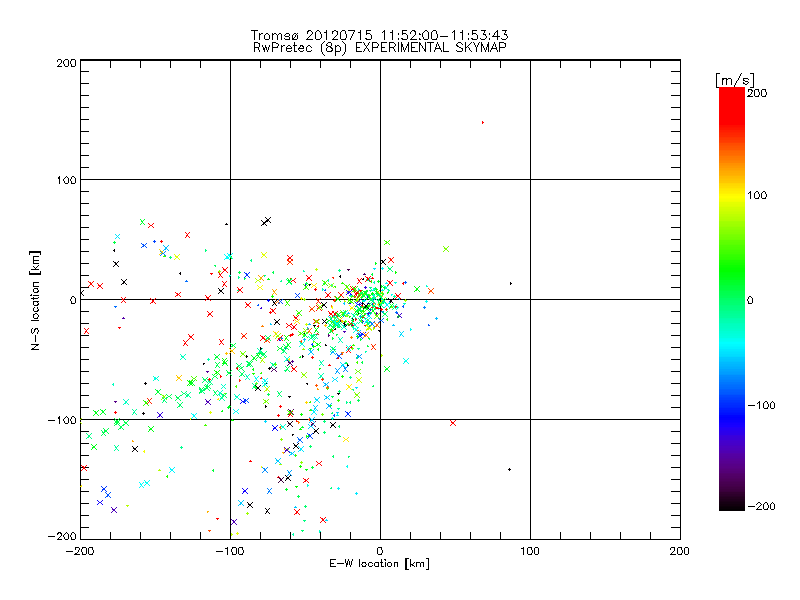Click the black dot near 85 km E-W, -140 km N-S
This screenshot has height=600, width=800.
click(509, 469)
